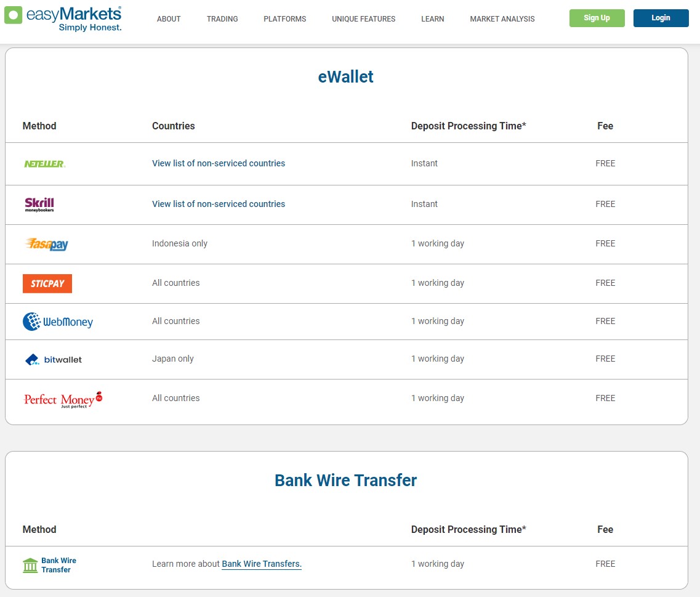Click '1 working day' in Perfect Money row
The height and width of the screenshot is (597, 700).
coord(438,398)
